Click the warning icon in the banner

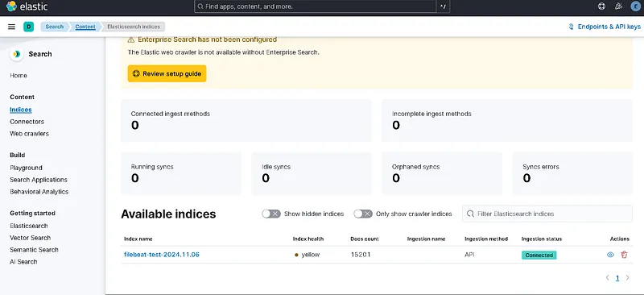coord(131,40)
